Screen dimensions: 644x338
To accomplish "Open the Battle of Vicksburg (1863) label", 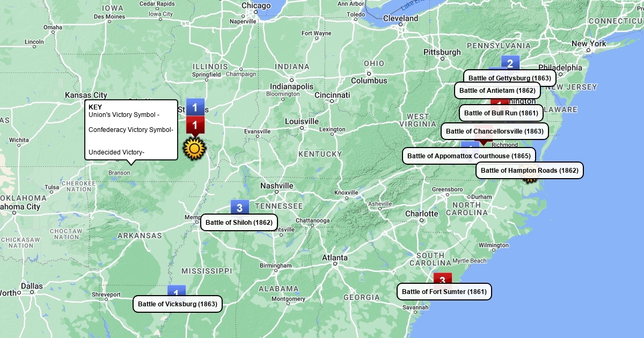I will 178,304.
